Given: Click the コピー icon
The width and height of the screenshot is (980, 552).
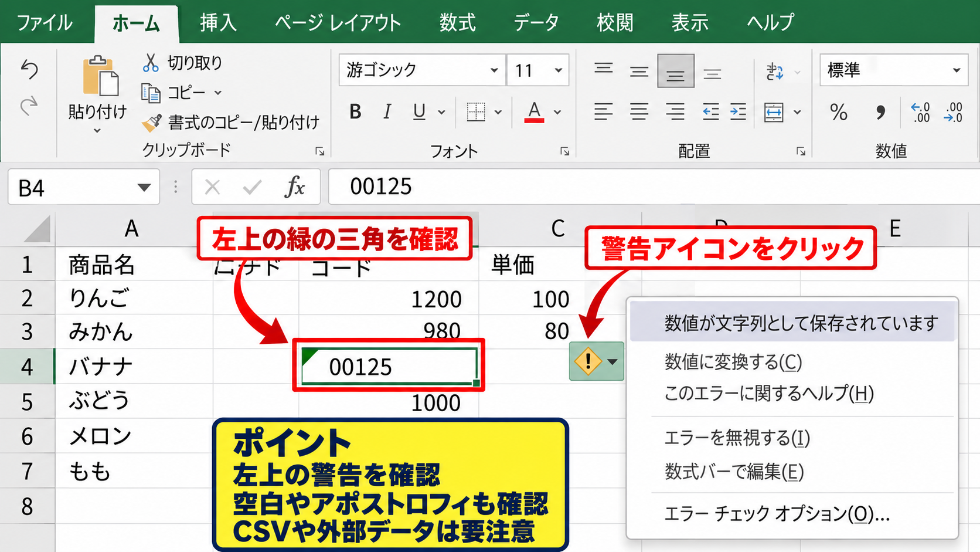Looking at the screenshot, I should click(151, 93).
